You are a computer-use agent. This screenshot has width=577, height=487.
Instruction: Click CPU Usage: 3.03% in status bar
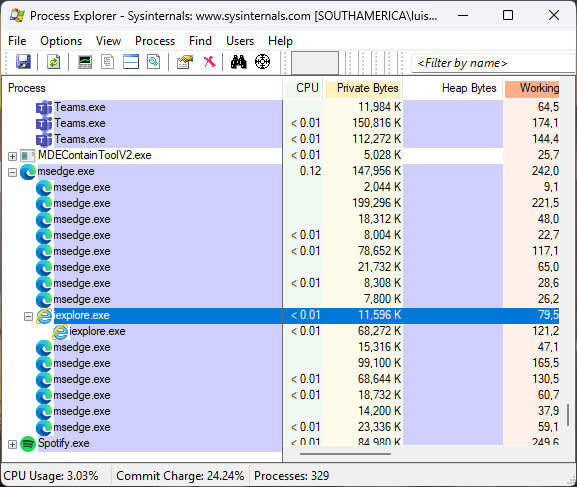click(x=51, y=476)
